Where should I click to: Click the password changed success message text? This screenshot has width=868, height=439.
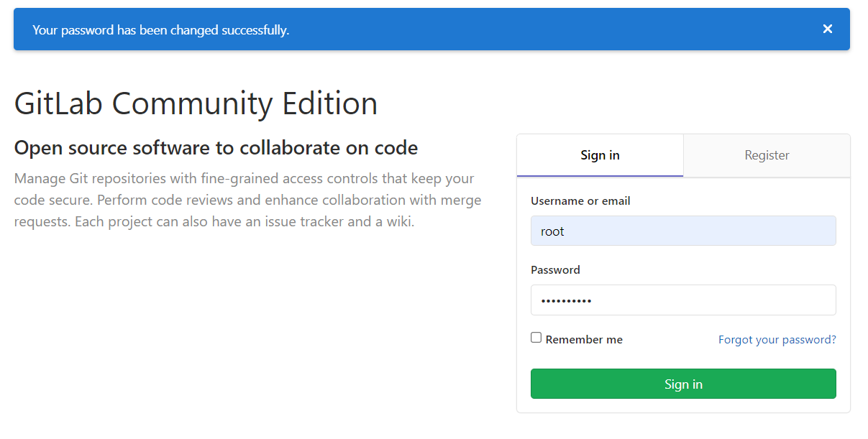click(x=161, y=30)
